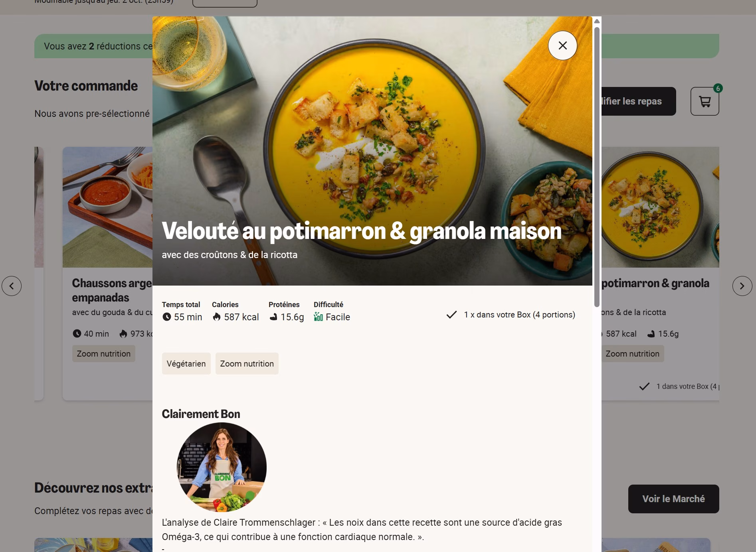Image resolution: width=756 pixels, height=552 pixels.
Task: Open the shopping cart with 6 items
Action: click(x=705, y=101)
